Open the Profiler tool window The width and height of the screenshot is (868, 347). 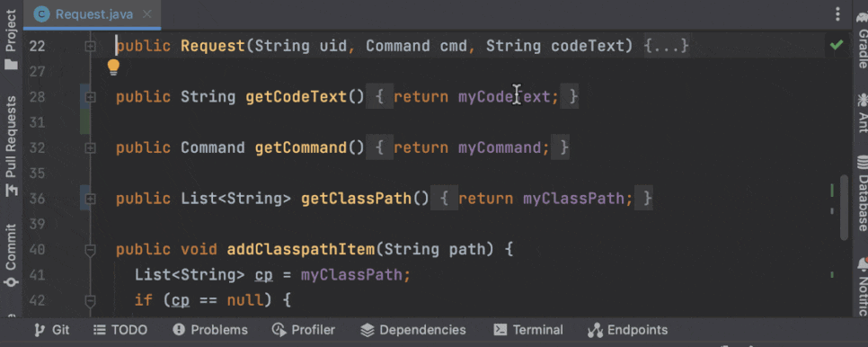304,331
